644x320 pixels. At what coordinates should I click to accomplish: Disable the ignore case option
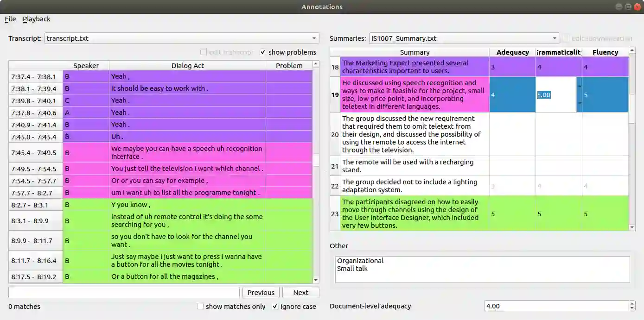[x=275, y=306]
